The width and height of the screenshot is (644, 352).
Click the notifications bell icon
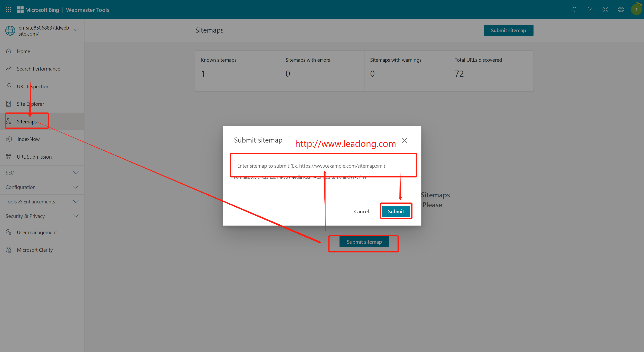point(574,9)
